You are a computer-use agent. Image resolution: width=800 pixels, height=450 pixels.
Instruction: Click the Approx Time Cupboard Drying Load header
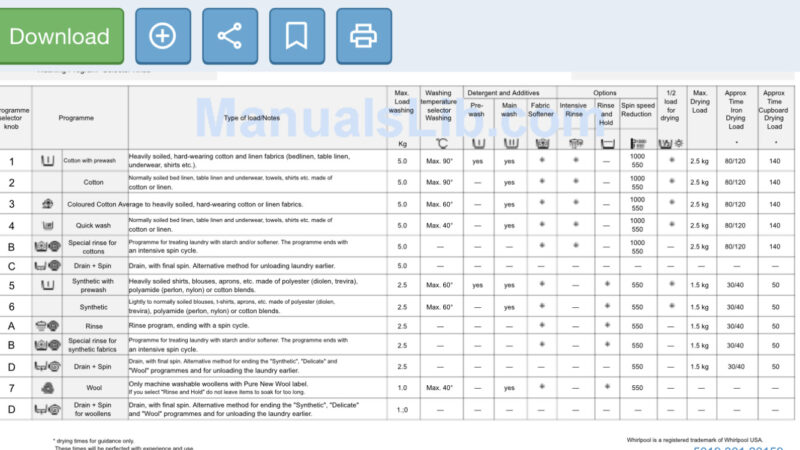(x=774, y=108)
